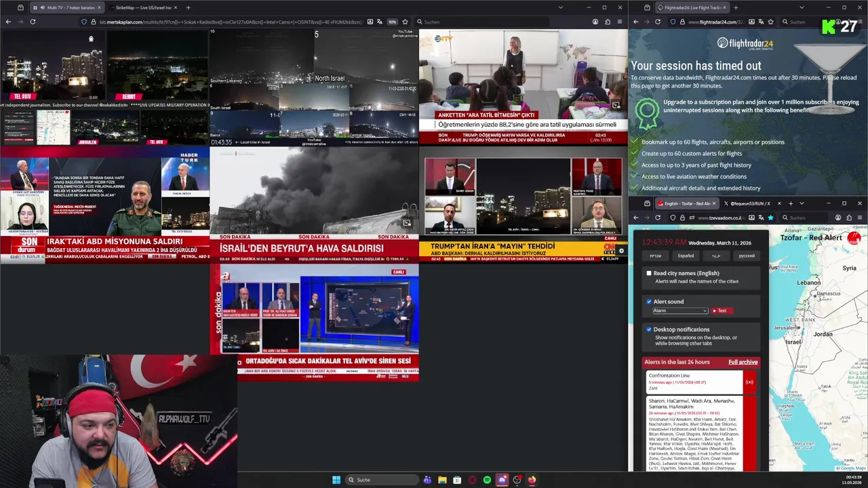Viewport: 868px width, 488px height.
Task: Click the Sharon, HaCarmel, Wadi Ara alert entry
Action: [x=701, y=434]
